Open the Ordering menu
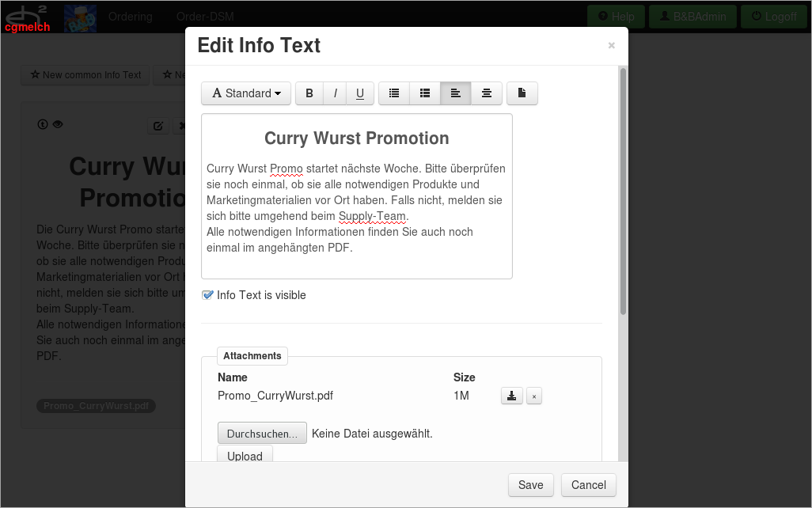Viewport: 812px width, 508px height. point(130,16)
